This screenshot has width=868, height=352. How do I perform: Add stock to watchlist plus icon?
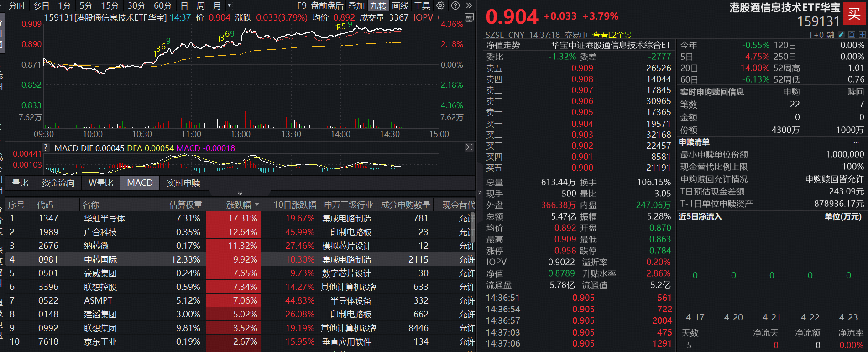pos(862,35)
